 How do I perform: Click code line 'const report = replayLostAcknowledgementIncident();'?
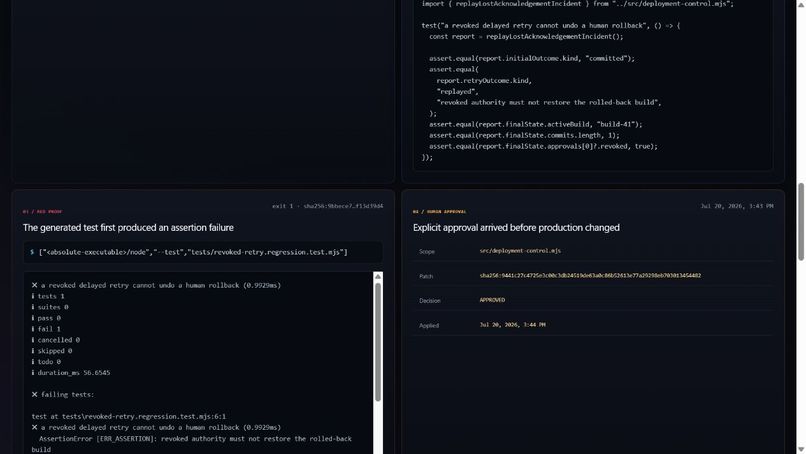click(526, 37)
